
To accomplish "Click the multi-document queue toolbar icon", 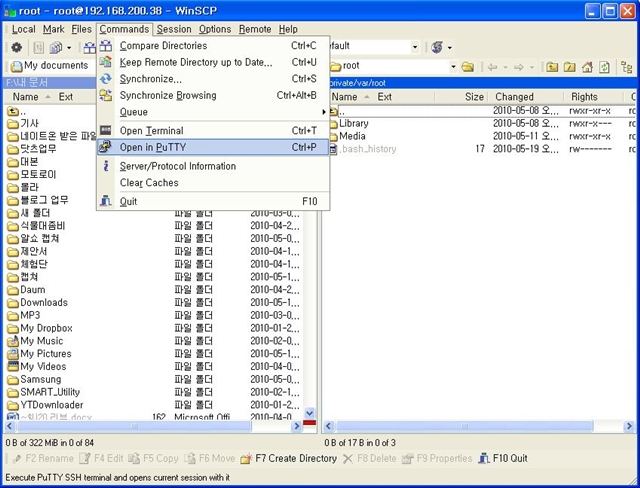I will [x=56, y=48].
